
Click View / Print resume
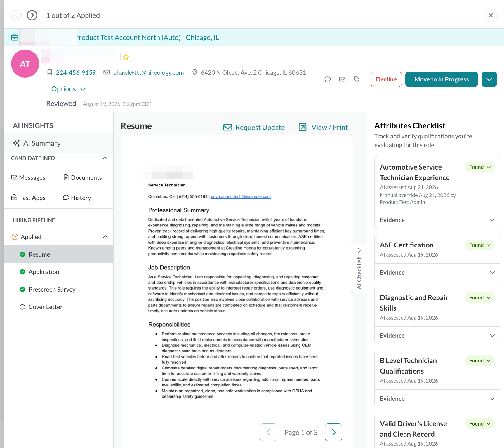(323, 127)
